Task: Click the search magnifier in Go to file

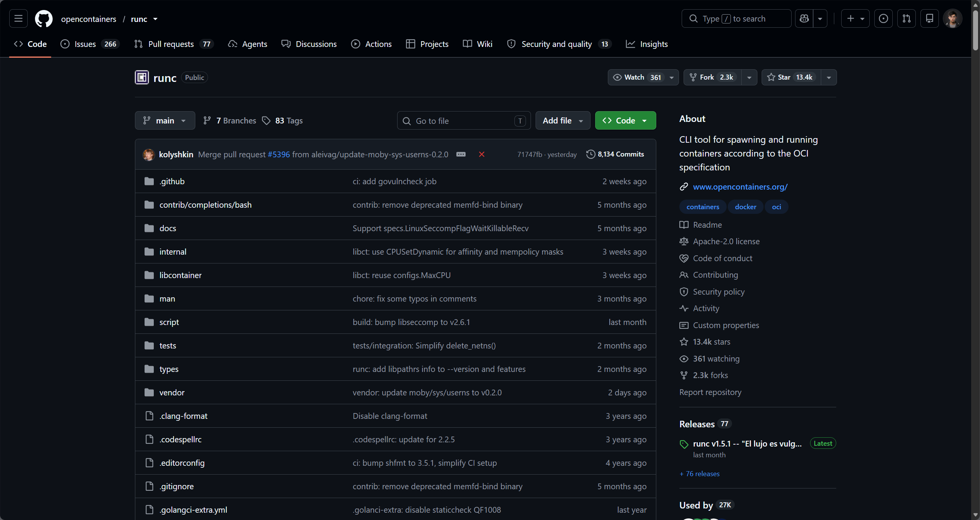Action: tap(406, 121)
